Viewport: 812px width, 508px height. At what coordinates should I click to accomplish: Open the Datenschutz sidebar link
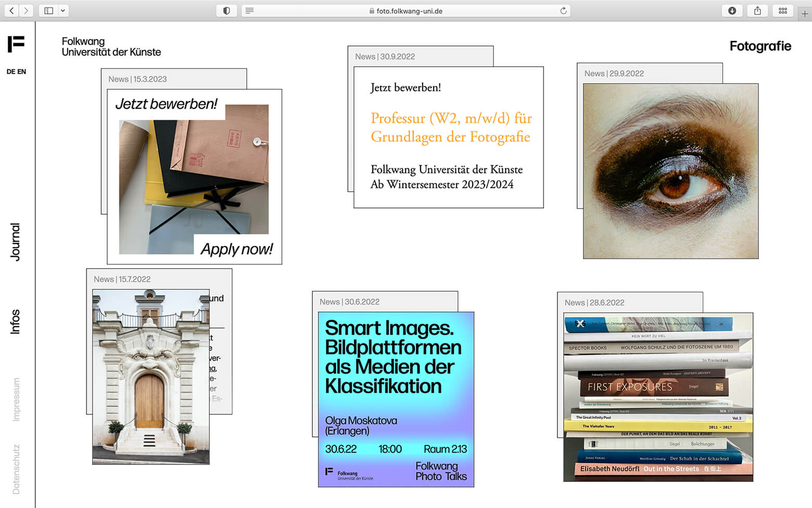16,469
